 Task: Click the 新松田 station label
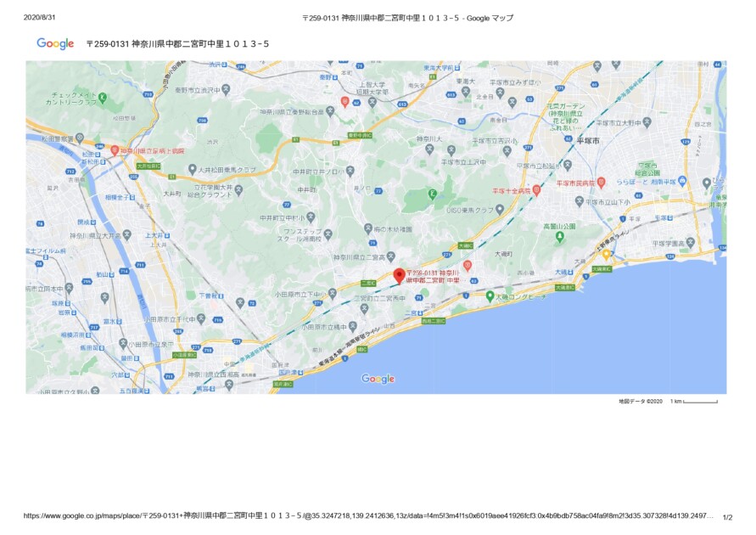pos(90,161)
